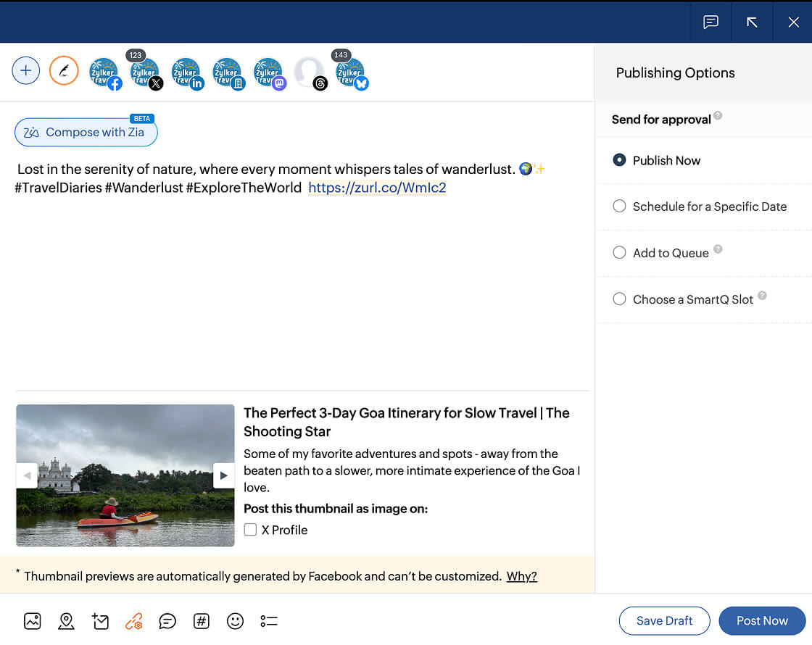Show help for Choose a SmartQ Slot
Screen dimensions: 812x645
(x=762, y=296)
